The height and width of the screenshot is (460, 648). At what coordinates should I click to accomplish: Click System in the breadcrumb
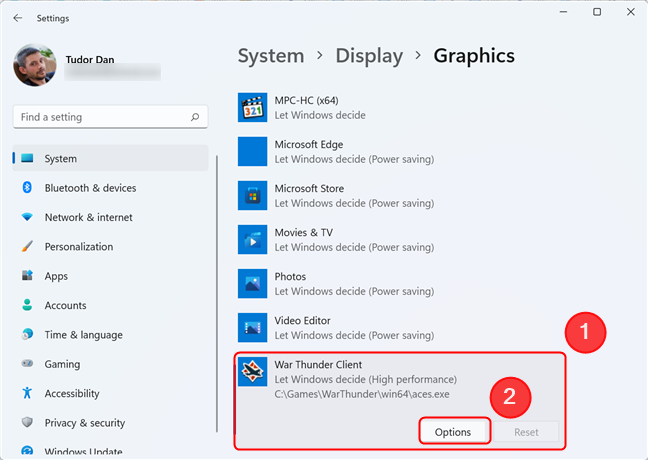coord(271,56)
